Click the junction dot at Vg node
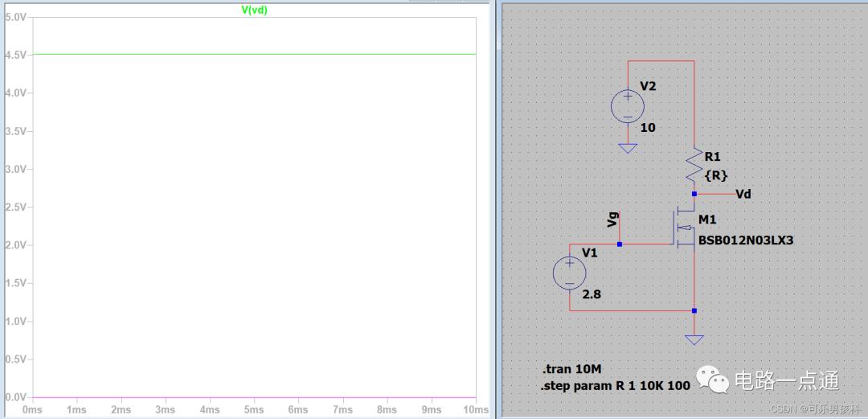 pos(620,244)
